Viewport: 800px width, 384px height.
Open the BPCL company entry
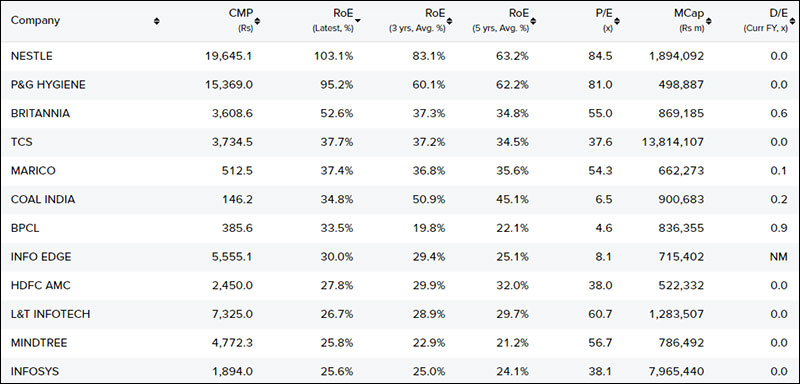point(25,228)
